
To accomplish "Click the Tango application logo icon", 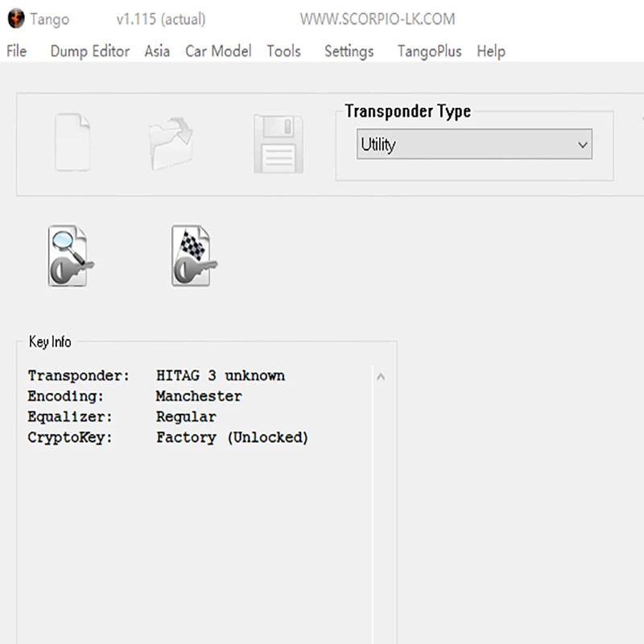I will coord(16,19).
